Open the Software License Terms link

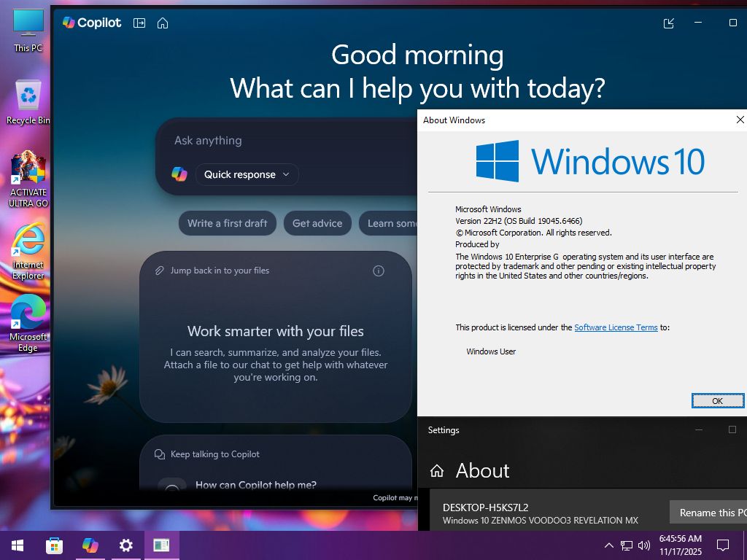616,327
